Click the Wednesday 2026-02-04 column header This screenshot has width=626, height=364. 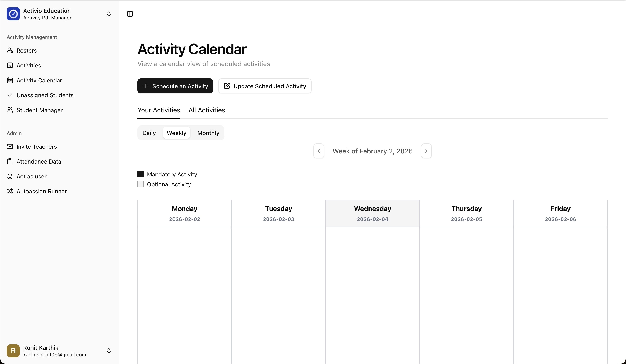click(372, 213)
